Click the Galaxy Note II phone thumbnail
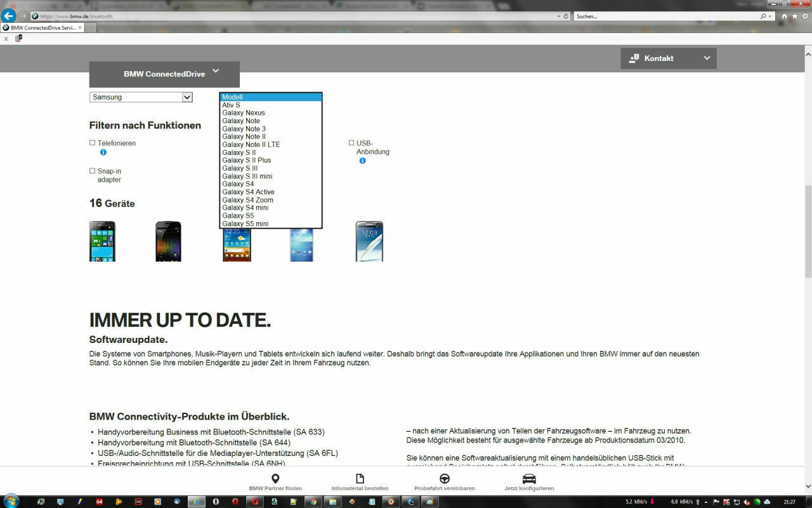812x508 pixels. (x=369, y=242)
